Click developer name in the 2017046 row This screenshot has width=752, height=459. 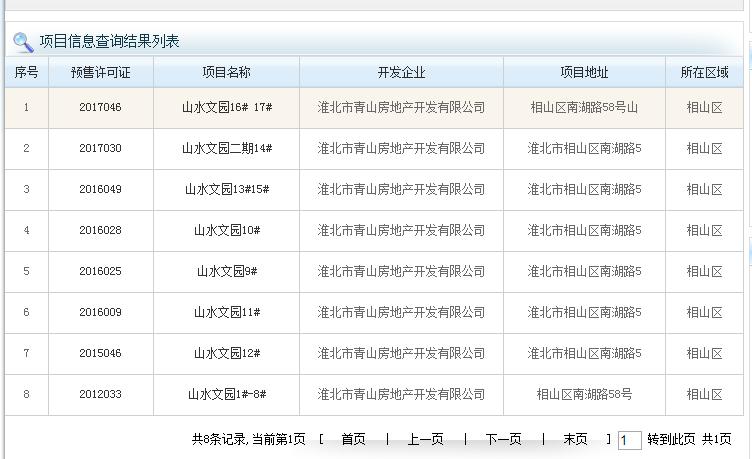[401, 107]
